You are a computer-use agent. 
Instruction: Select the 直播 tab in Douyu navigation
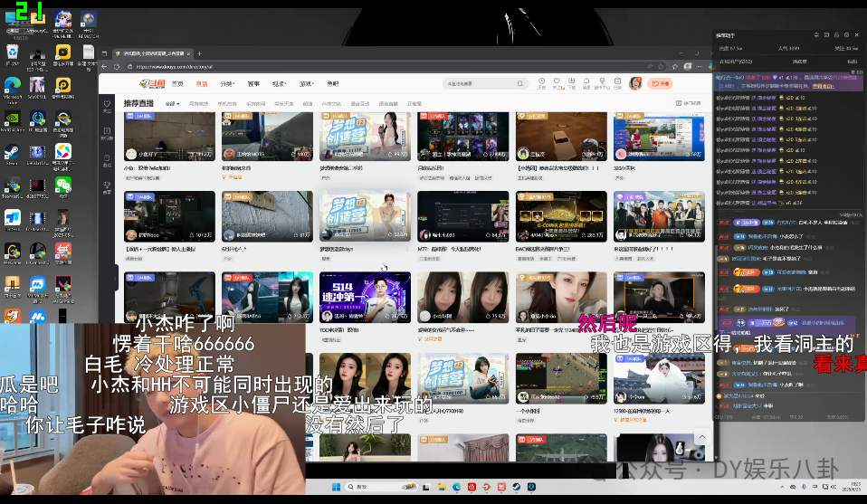[202, 84]
